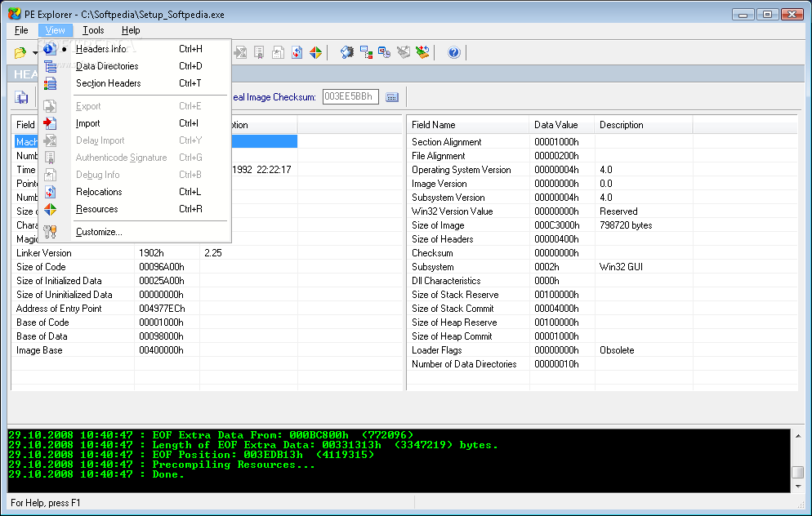The width and height of the screenshot is (812, 516).
Task: Select the Size of Heap Commit row
Action: coord(602,336)
